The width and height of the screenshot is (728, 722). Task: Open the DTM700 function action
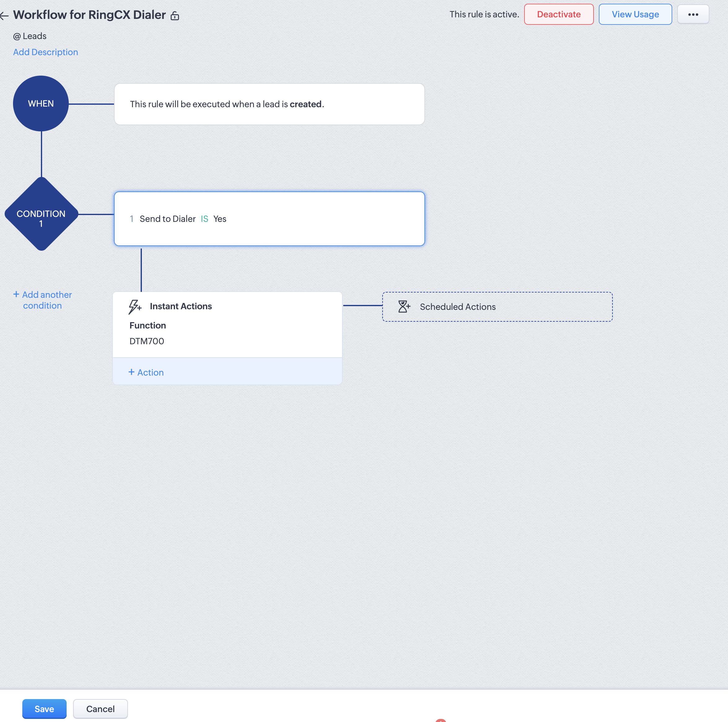[147, 341]
